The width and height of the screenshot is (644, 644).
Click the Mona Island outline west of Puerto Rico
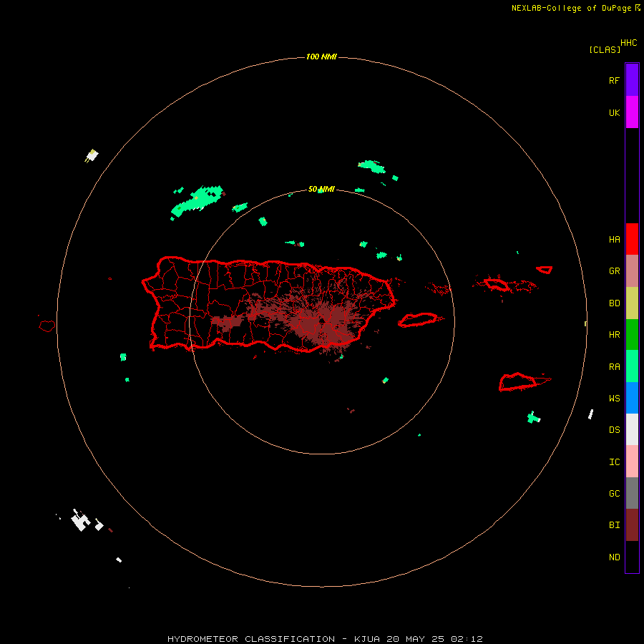(x=47, y=326)
